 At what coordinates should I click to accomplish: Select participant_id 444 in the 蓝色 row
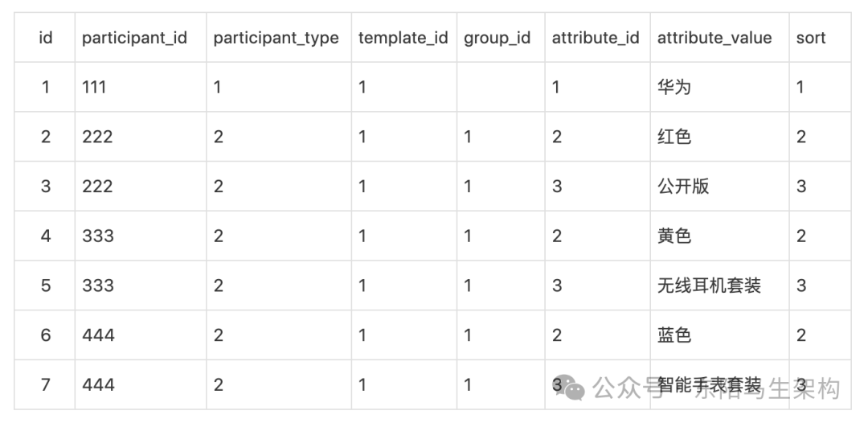pyautogui.click(x=98, y=335)
